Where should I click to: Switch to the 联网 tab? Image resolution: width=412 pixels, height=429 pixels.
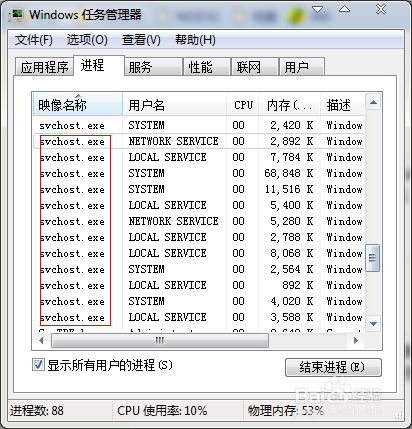pos(255,67)
